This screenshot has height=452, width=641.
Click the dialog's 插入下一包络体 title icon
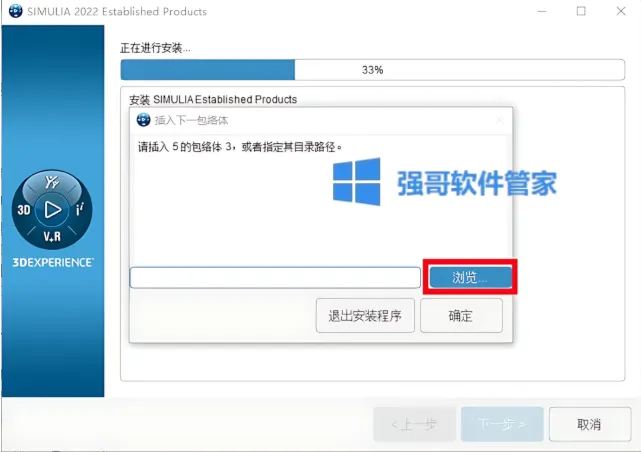click(143, 120)
